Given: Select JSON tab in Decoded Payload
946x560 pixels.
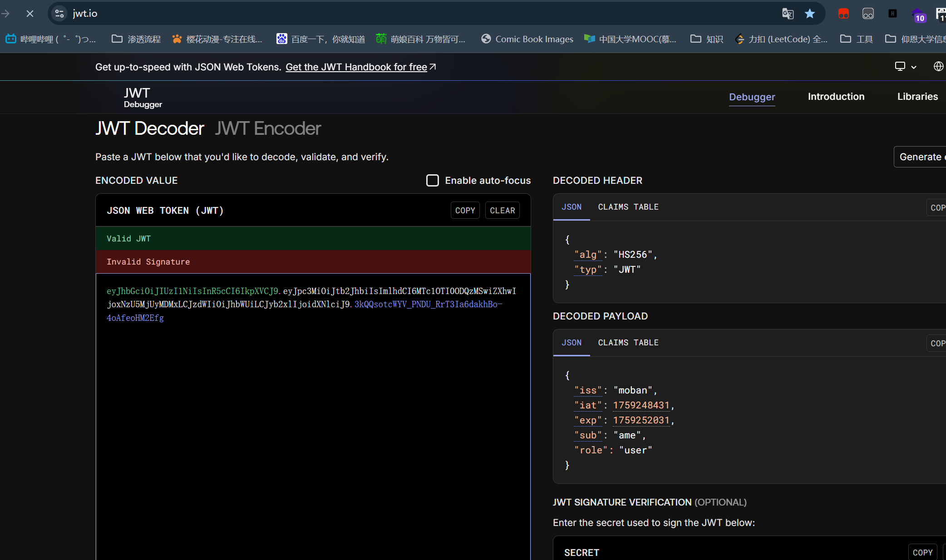Looking at the screenshot, I should tap(572, 343).
